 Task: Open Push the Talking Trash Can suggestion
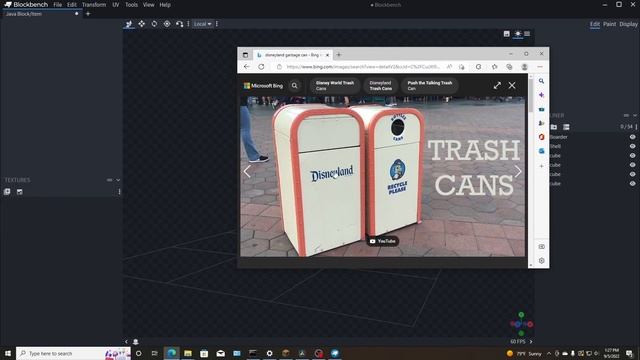(x=430, y=86)
